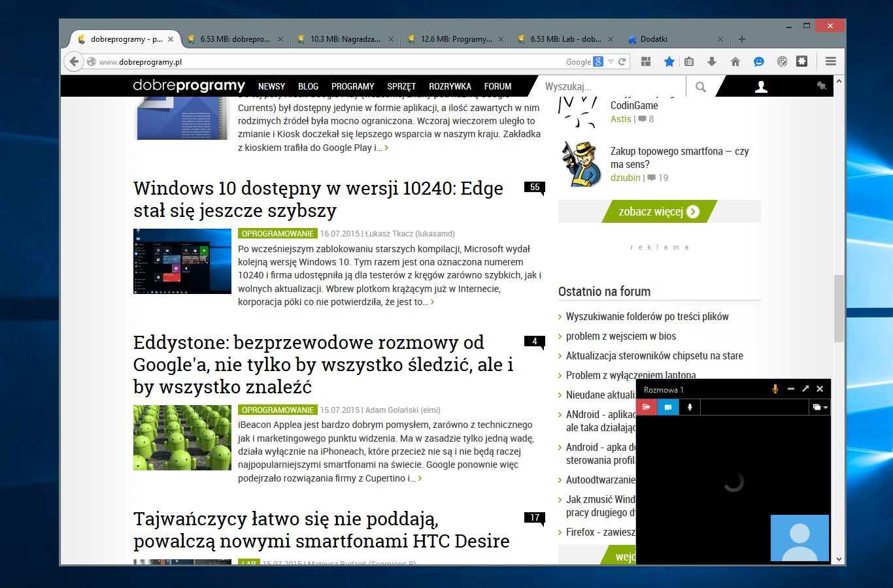
Task: Open the FORUM menu item
Action: pos(498,86)
